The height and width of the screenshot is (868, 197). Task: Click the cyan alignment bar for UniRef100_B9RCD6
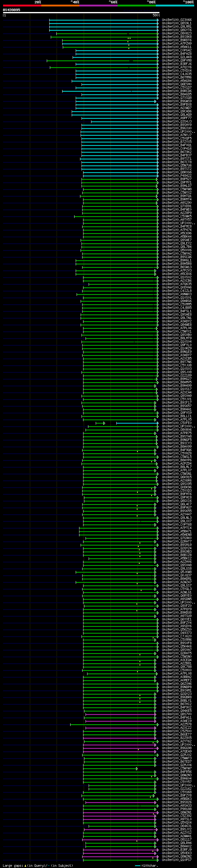point(110,91)
